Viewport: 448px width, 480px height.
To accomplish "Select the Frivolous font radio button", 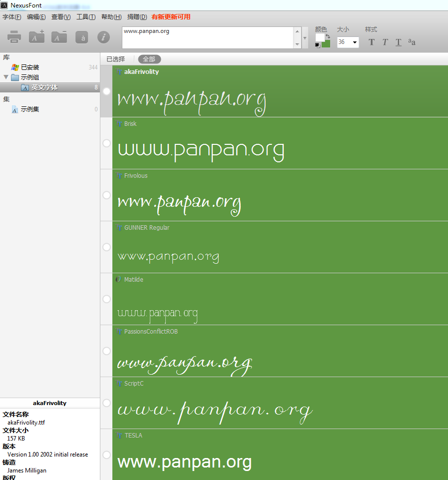I will pos(106,195).
